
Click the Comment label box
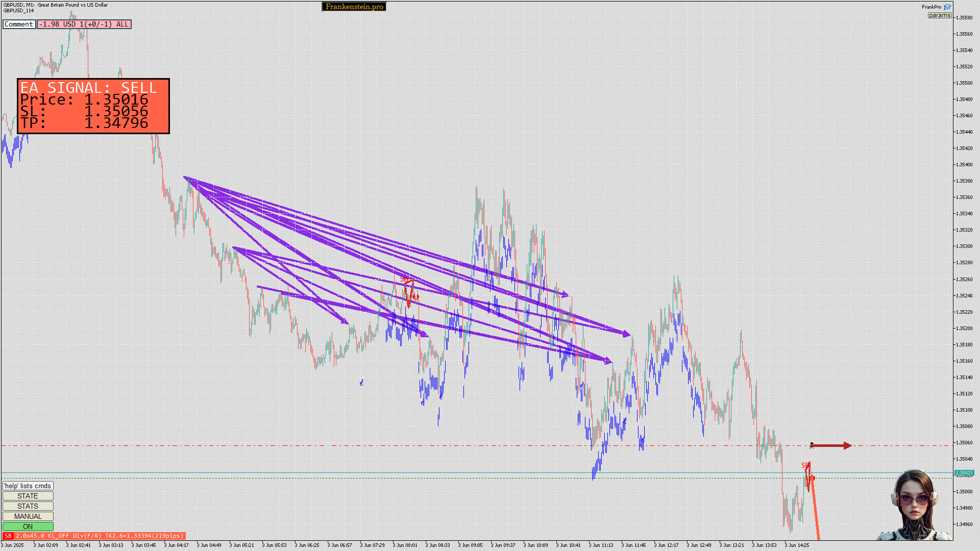[x=19, y=24]
